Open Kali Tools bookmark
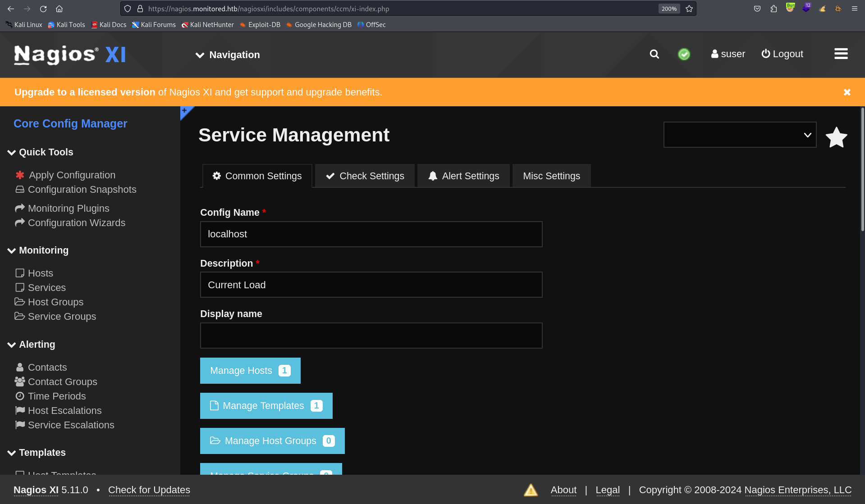Viewport: 865px width, 504px height. (x=66, y=25)
